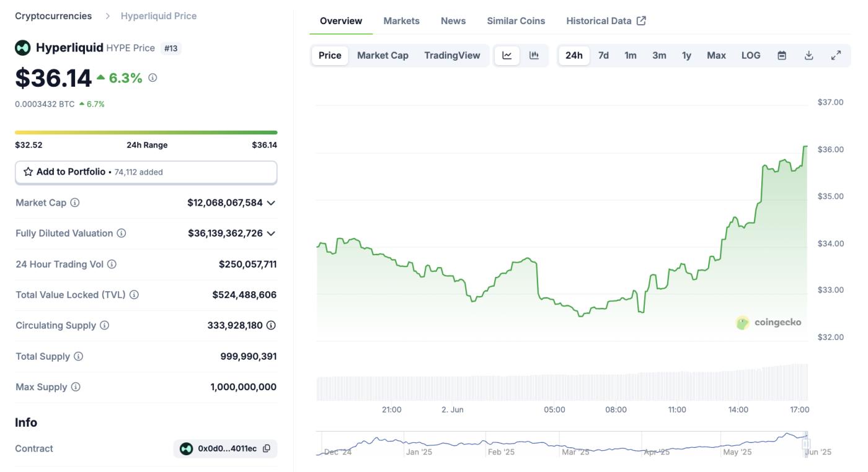868x472 pixels.
Task: Click the chart range navigator handle
Action: pyautogui.click(x=806, y=444)
